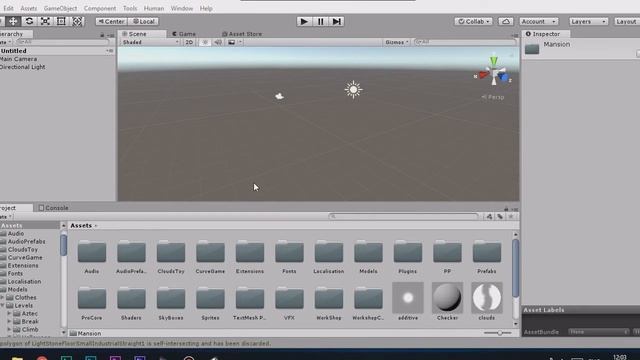Screen dimensions: 640x360
Task: Click the favorites star icon in Project panel
Action: pos(511,216)
